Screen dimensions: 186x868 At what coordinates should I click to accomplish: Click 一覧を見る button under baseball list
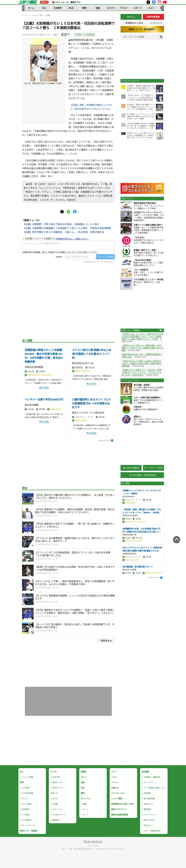105,641
